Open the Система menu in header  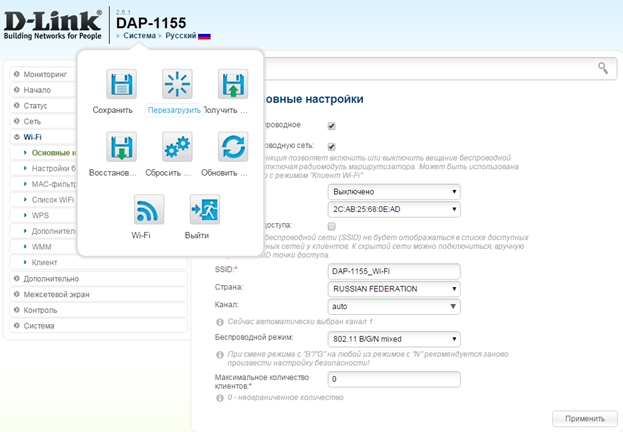[139, 35]
